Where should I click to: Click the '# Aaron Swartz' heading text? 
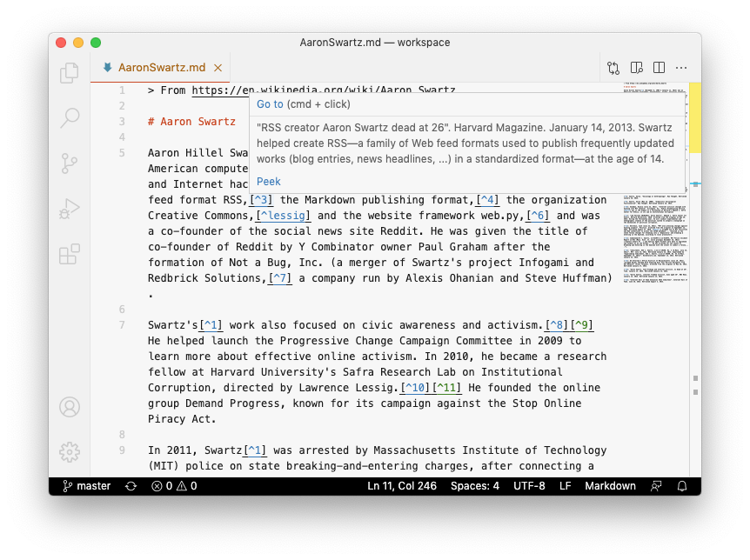pyautogui.click(x=191, y=122)
